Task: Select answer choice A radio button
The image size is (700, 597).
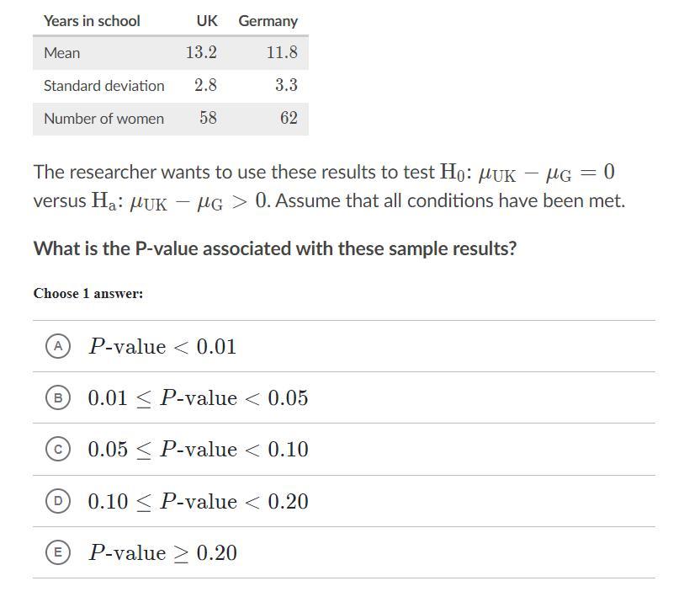Action: (x=57, y=346)
